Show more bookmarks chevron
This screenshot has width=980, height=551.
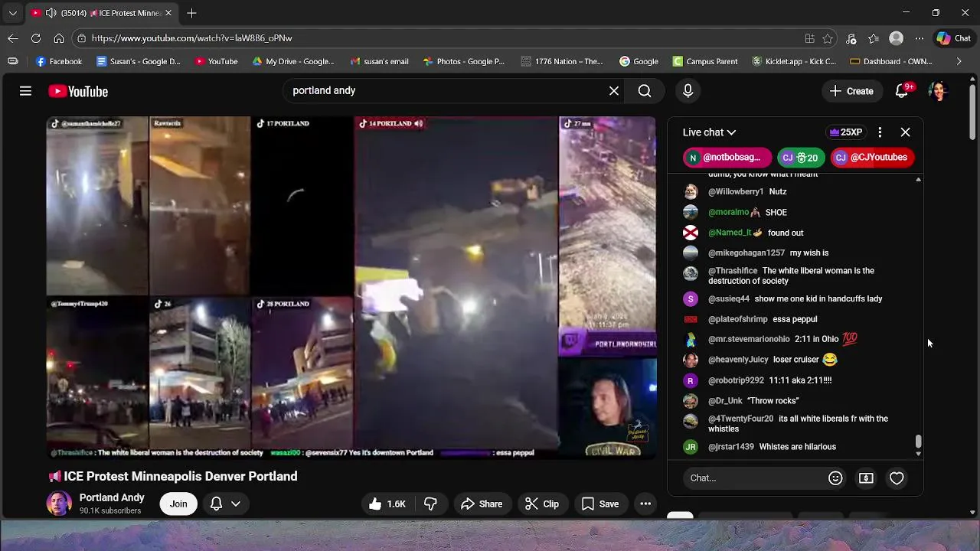959,61
